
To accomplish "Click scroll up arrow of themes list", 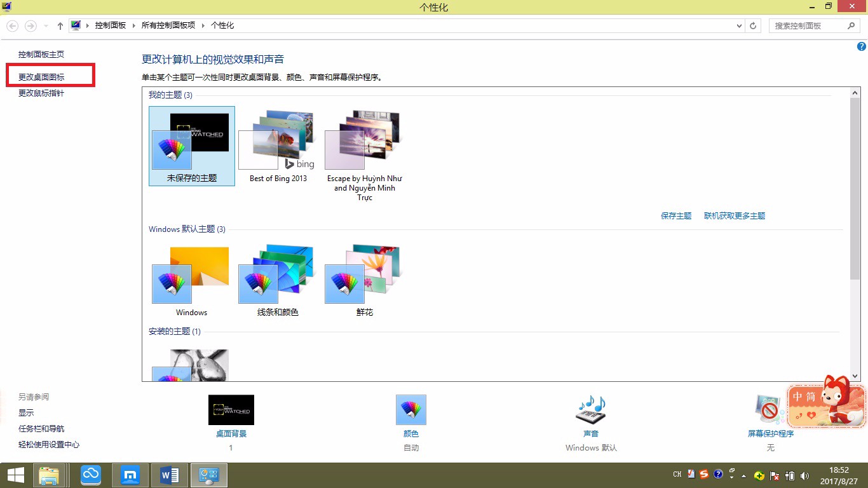I will pyautogui.click(x=855, y=93).
